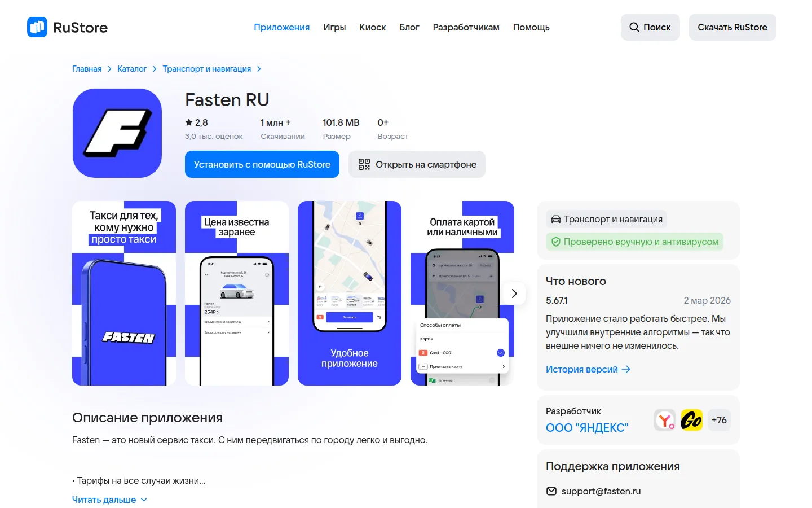Viewport: 812px width, 508px height.
Task: Click the Поддержка приложения heading
Action: point(612,466)
